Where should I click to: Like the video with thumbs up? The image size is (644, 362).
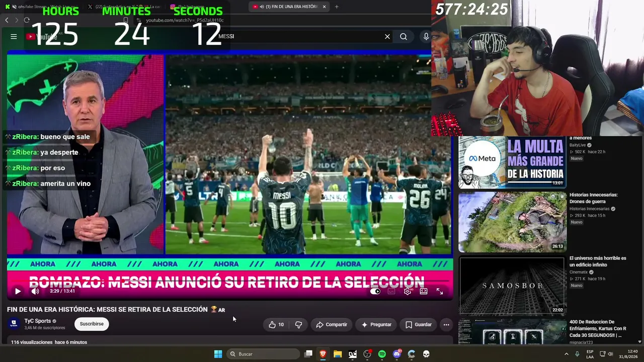coord(276,325)
